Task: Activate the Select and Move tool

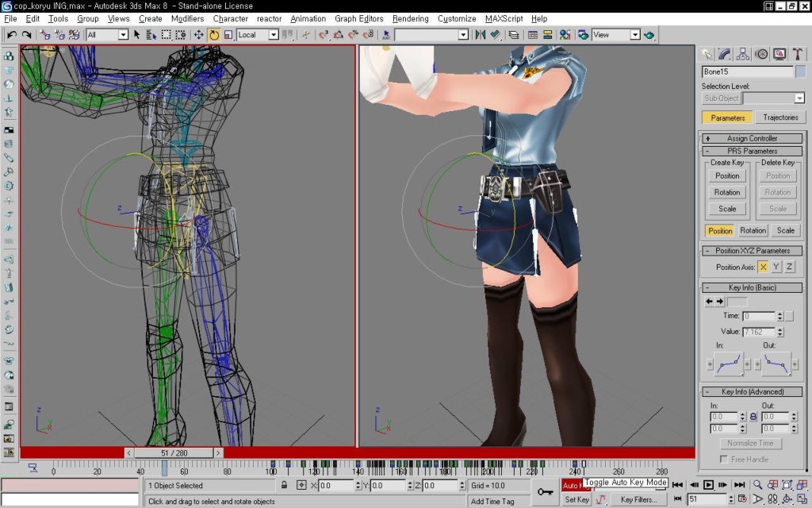Action: point(198,35)
